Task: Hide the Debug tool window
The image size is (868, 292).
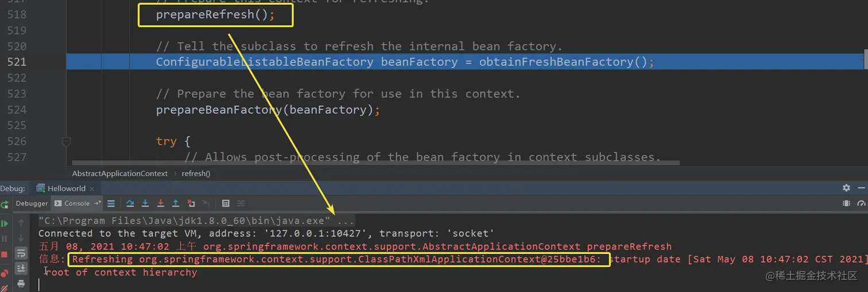Action: pyautogui.click(x=862, y=188)
